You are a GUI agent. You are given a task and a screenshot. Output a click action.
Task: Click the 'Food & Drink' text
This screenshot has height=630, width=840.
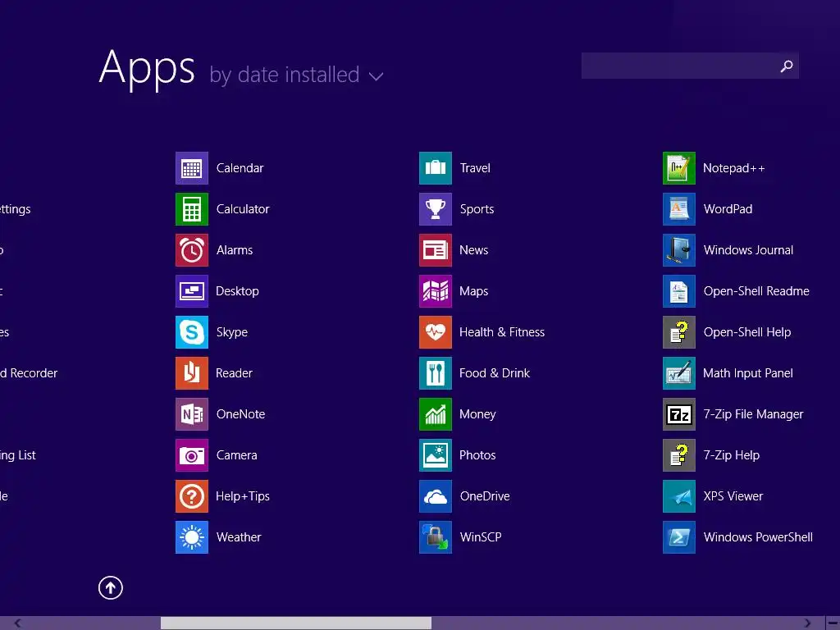pos(495,373)
